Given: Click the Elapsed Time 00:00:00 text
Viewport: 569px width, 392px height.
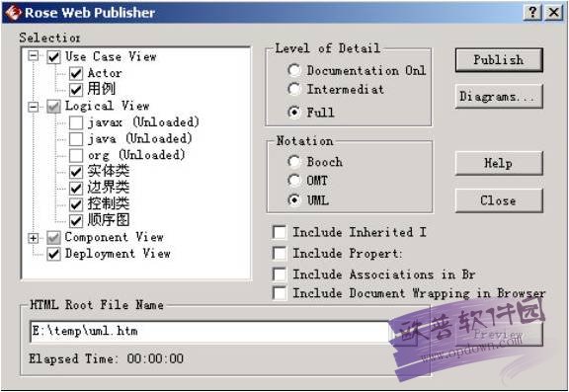Looking at the screenshot, I should click(x=107, y=359).
